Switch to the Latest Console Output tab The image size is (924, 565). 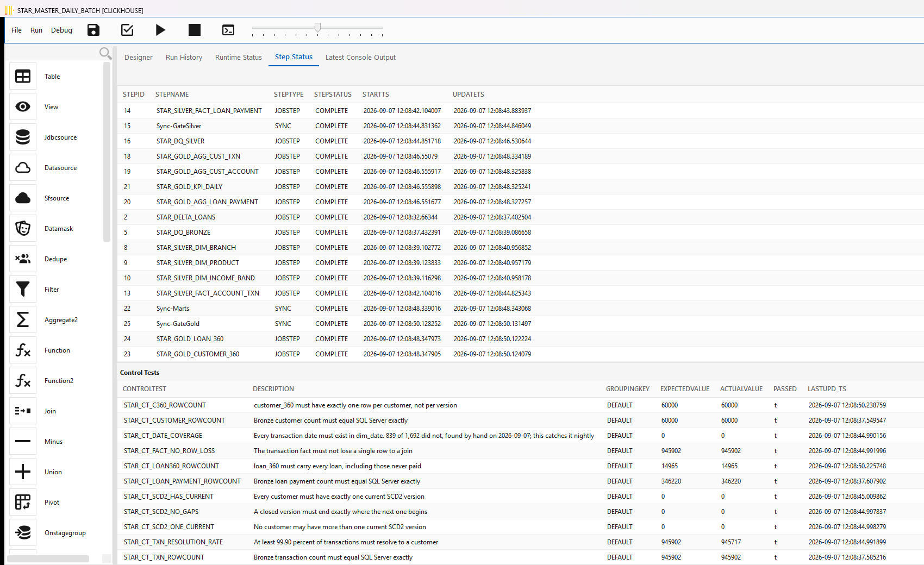click(360, 58)
